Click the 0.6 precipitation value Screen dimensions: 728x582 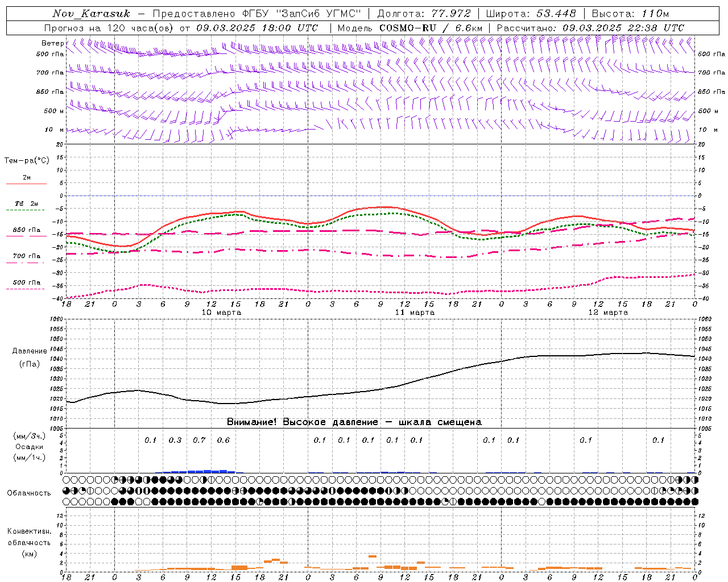224,440
